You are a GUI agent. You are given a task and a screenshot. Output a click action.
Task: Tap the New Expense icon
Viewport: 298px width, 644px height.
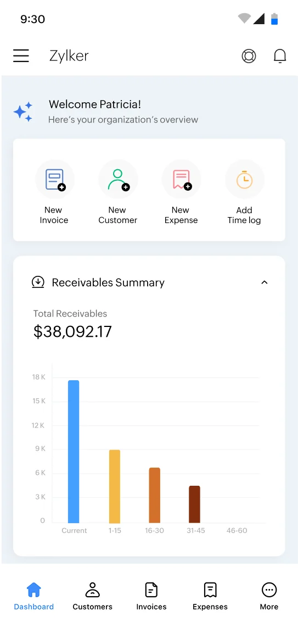tap(181, 180)
